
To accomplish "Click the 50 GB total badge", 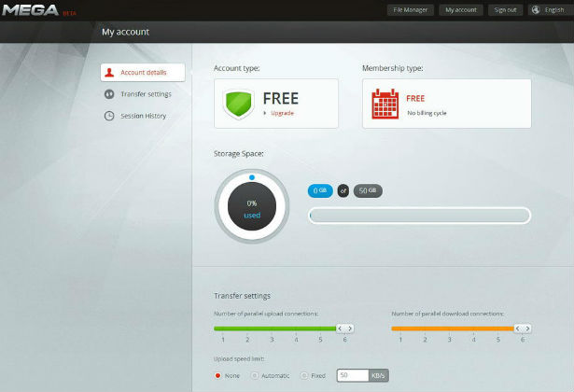I will [368, 190].
